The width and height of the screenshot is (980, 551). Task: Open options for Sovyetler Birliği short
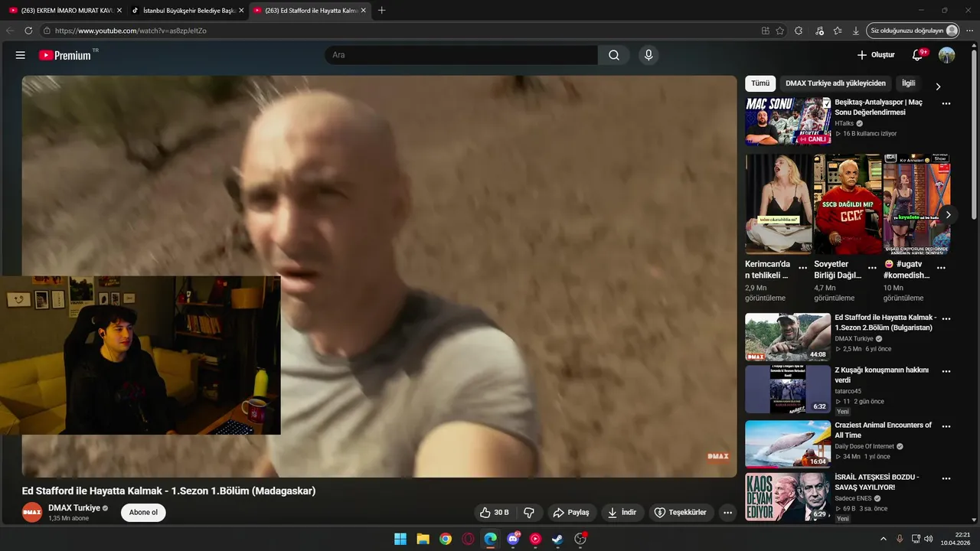click(871, 269)
